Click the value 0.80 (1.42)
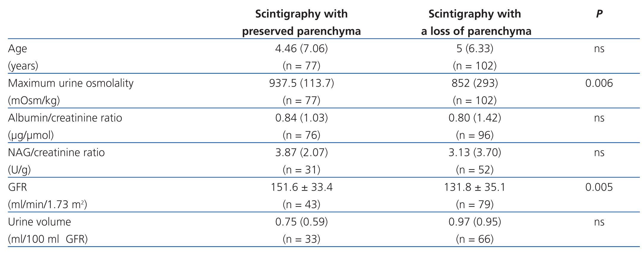The image size is (644, 255). pos(475,118)
